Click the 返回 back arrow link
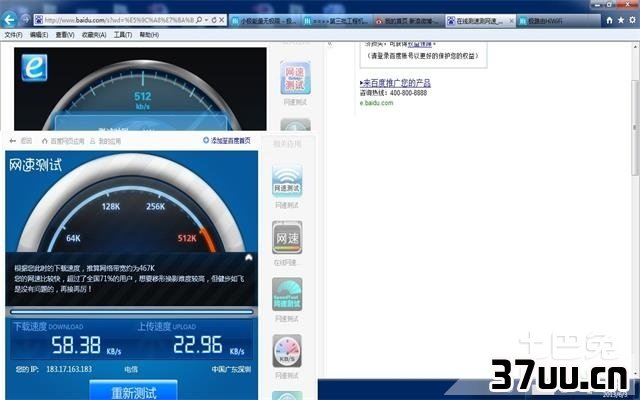640x400 pixels. coord(20,141)
